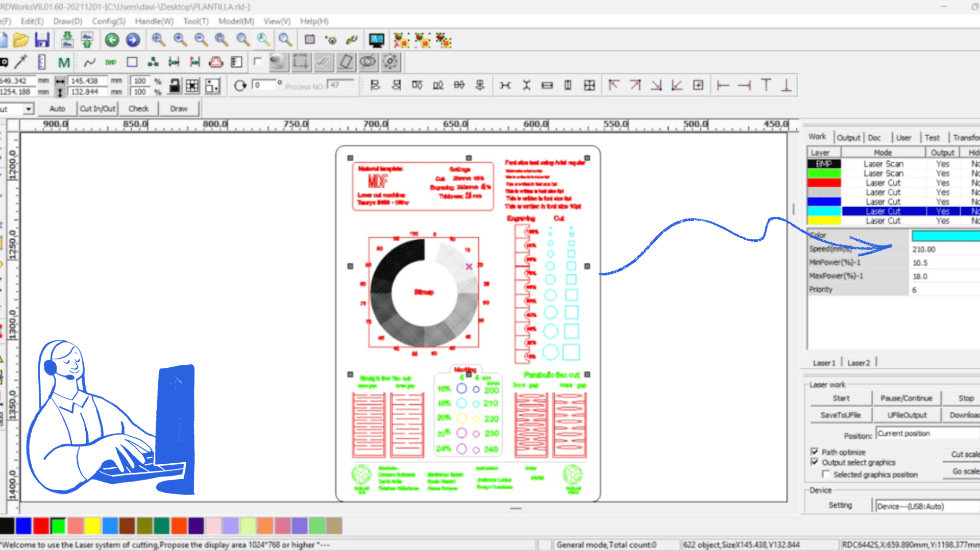Image resolution: width=980 pixels, height=551 pixels.
Task: Toggle the Output select graphics checkbox
Action: click(816, 462)
